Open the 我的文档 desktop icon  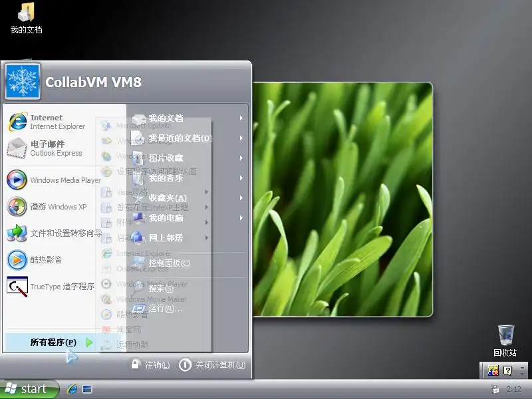tap(26, 19)
